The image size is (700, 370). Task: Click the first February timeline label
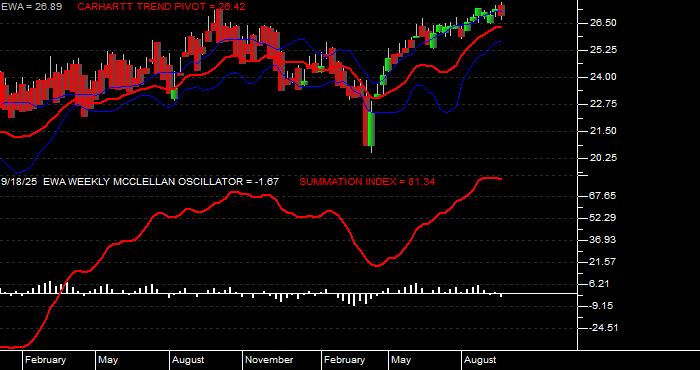pos(46,360)
